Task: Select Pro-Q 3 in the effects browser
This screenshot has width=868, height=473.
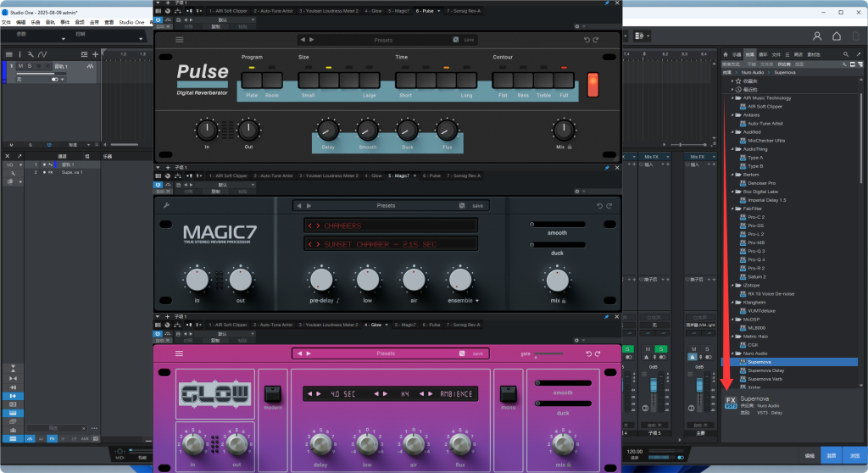Action: [x=755, y=251]
